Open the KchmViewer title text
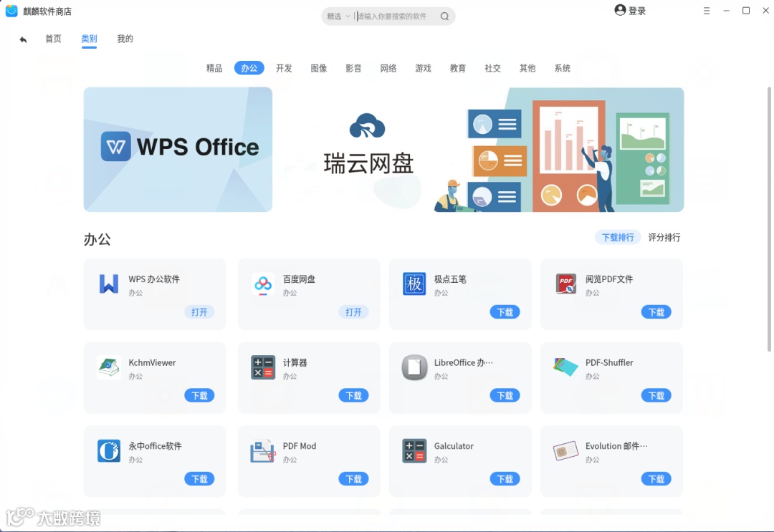 pos(152,362)
